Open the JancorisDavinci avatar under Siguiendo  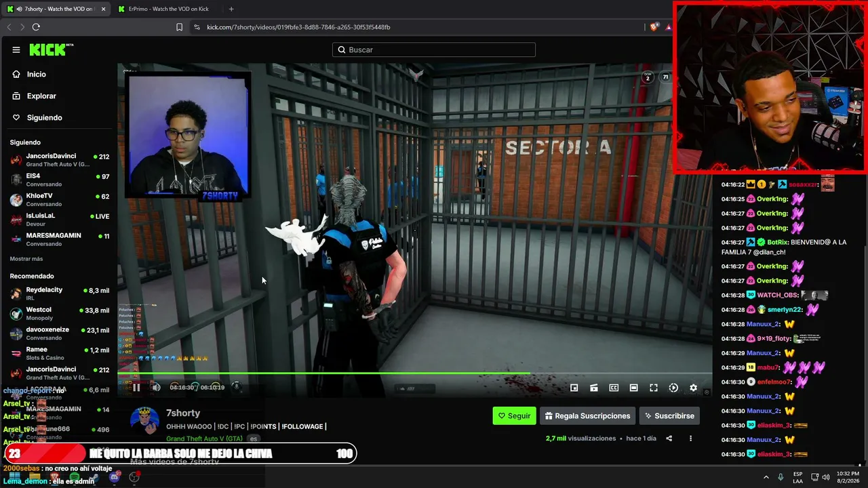16,160
